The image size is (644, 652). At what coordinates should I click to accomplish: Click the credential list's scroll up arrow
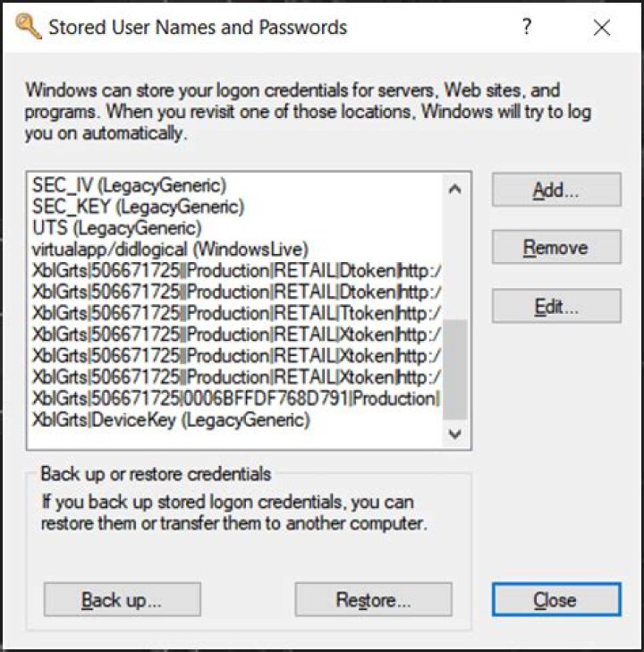coord(454,189)
